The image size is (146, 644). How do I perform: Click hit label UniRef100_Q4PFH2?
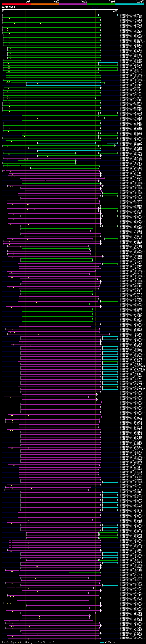click(131, 173)
